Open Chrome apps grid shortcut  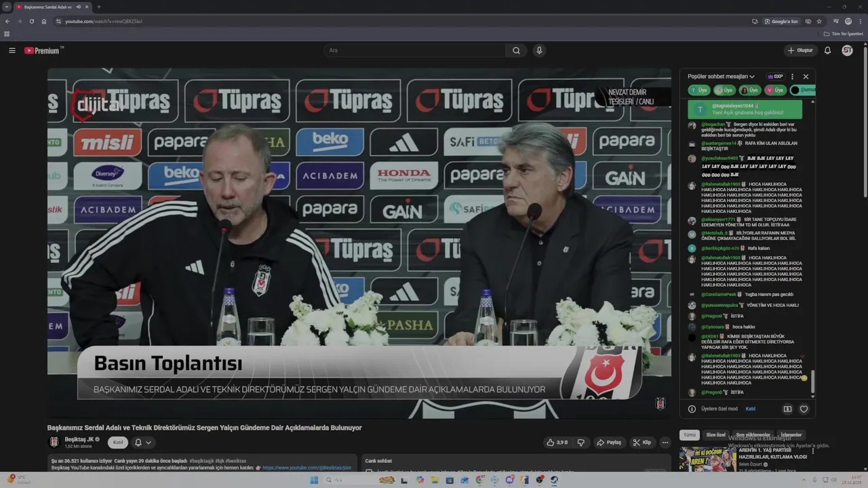pyautogui.click(x=7, y=33)
